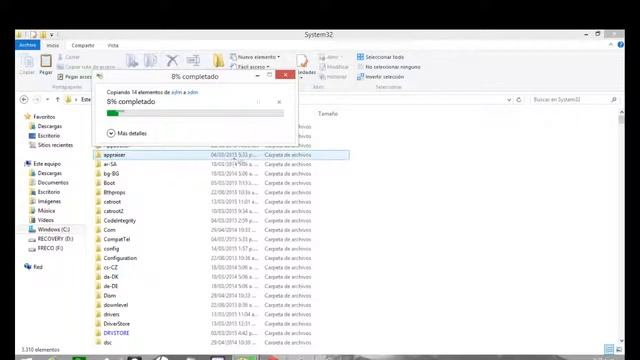This screenshot has height=360, width=640.
Task: Switch to the Inicio tab
Action: click(53, 45)
